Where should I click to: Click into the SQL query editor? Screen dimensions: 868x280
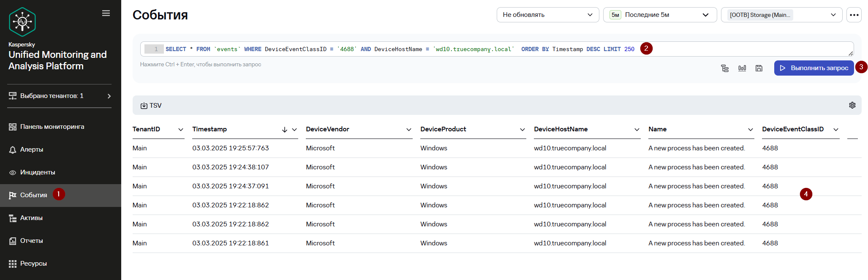pos(497,49)
